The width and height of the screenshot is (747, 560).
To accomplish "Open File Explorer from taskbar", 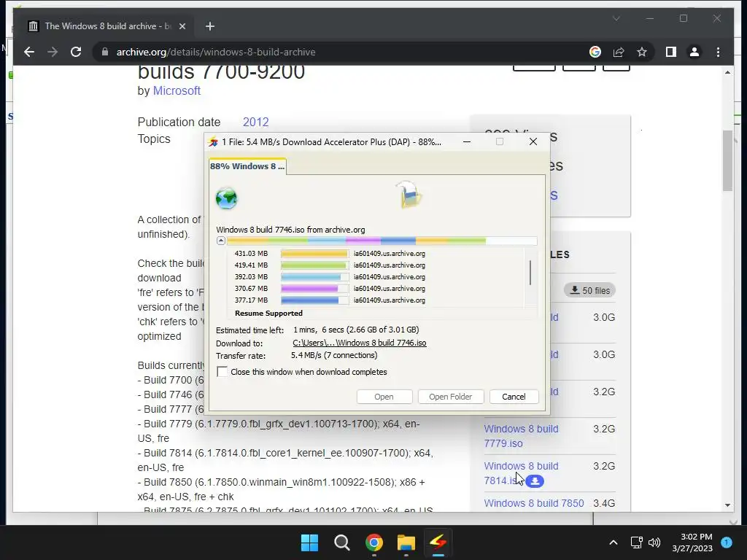I will click(x=406, y=542).
